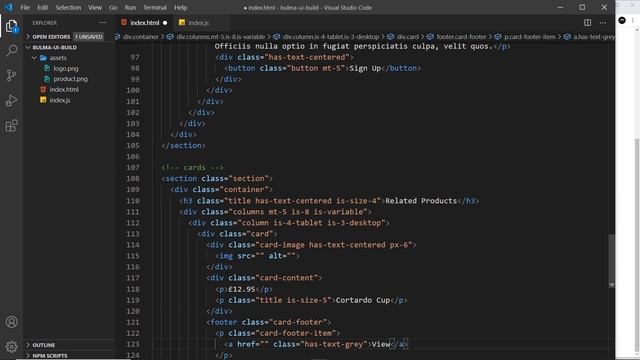Open Source Control view
640x360 pixels.
[x=11, y=76]
